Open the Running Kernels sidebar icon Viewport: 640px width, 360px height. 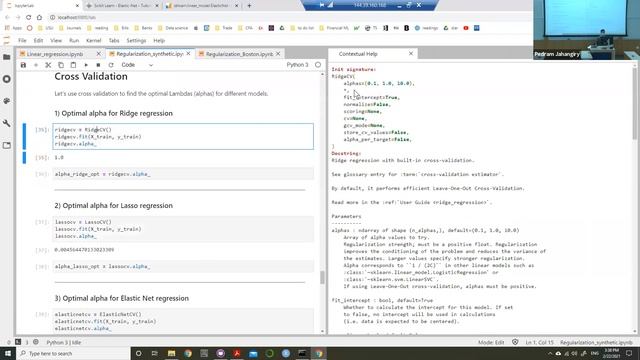(x=7, y=79)
